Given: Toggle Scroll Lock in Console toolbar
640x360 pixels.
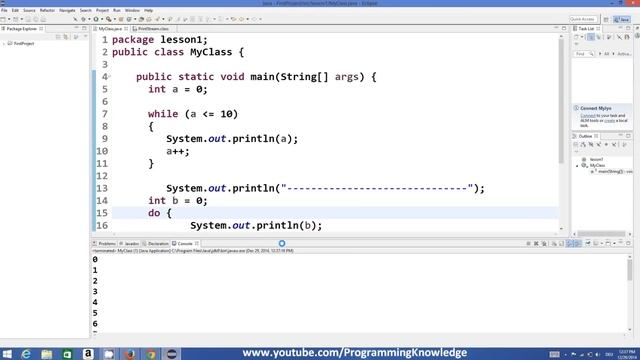Looking at the screenshot, I should 562,243.
